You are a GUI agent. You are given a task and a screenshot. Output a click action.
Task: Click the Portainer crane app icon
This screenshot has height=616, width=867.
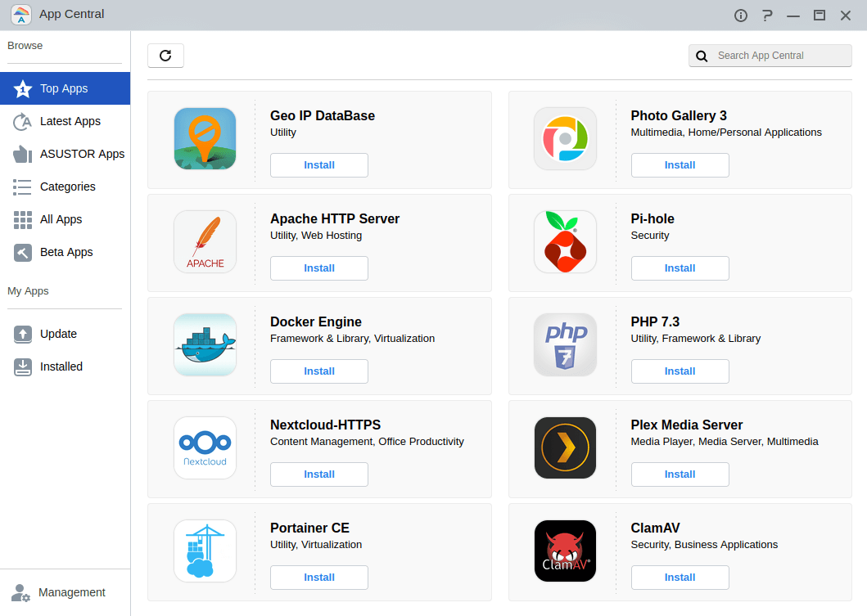[x=205, y=551]
